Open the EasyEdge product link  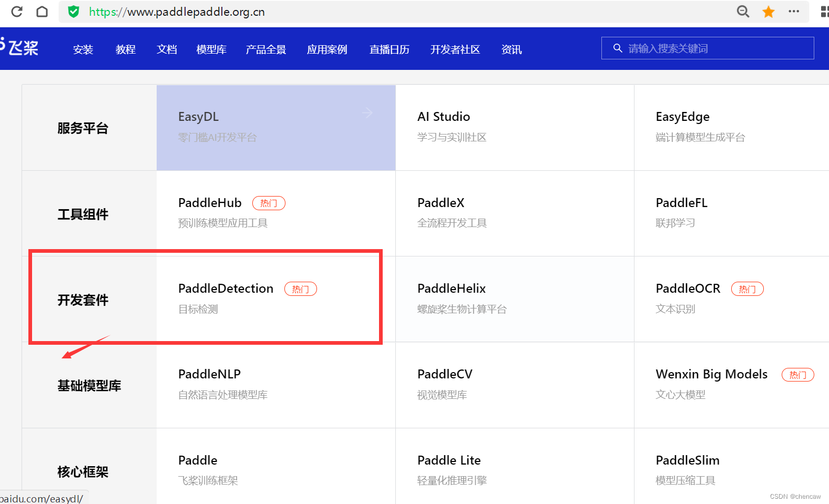[682, 117]
